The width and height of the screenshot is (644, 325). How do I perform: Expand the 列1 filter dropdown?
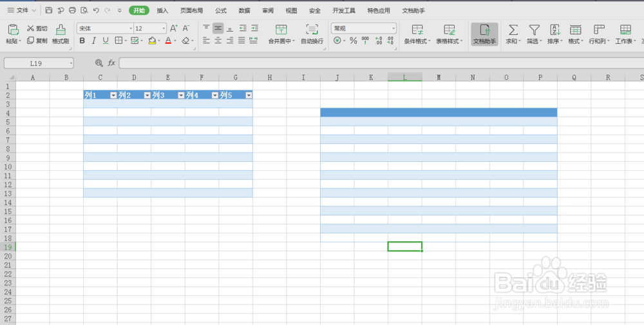114,95
